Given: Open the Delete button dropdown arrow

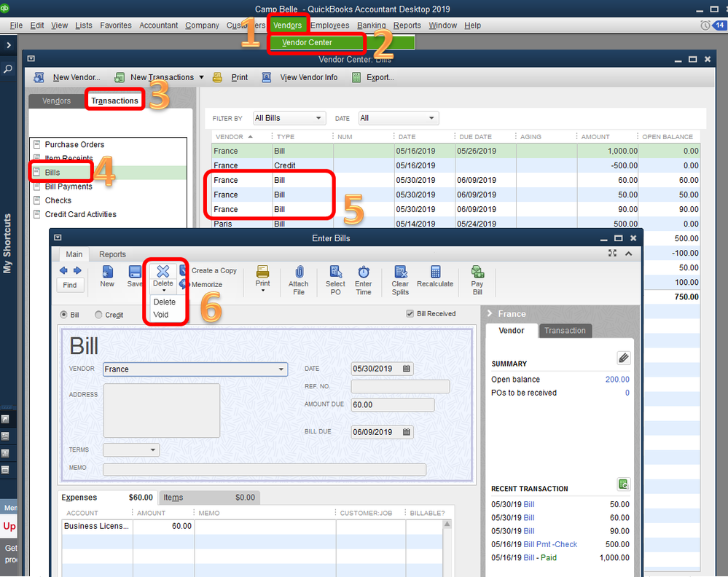Looking at the screenshot, I should [163, 291].
